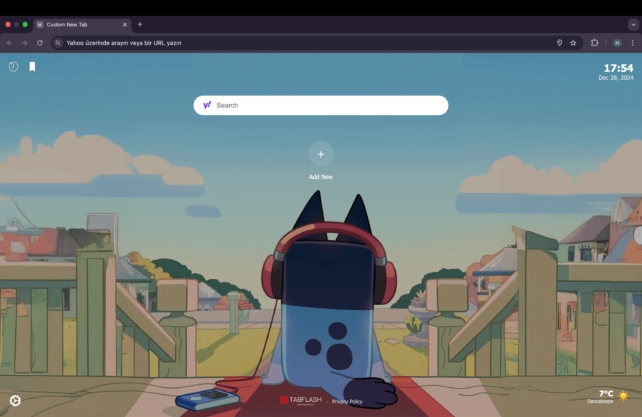Screen dimensions: 642x417
Task: Go back to previous page
Action: [x=9, y=43]
